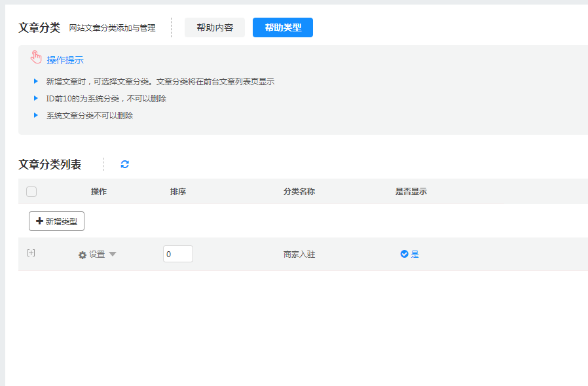Screen dimensions: 588x386
Task: Click the 商家入驻 category name
Action: (x=299, y=254)
